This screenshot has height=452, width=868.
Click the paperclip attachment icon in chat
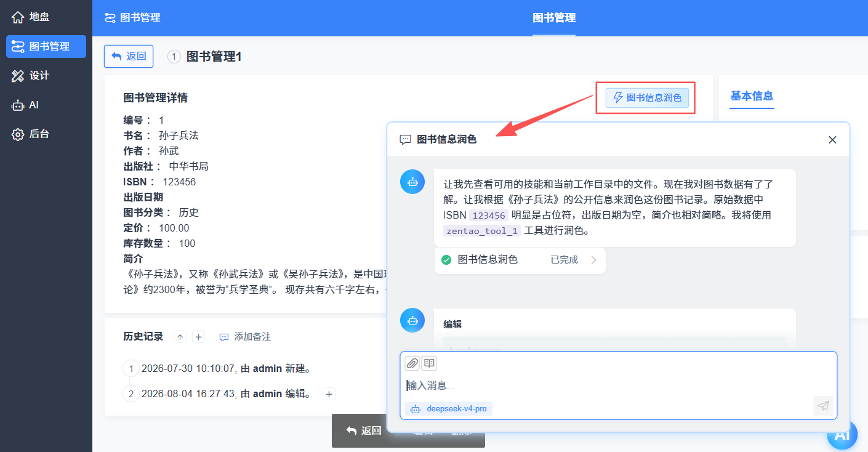click(x=412, y=363)
